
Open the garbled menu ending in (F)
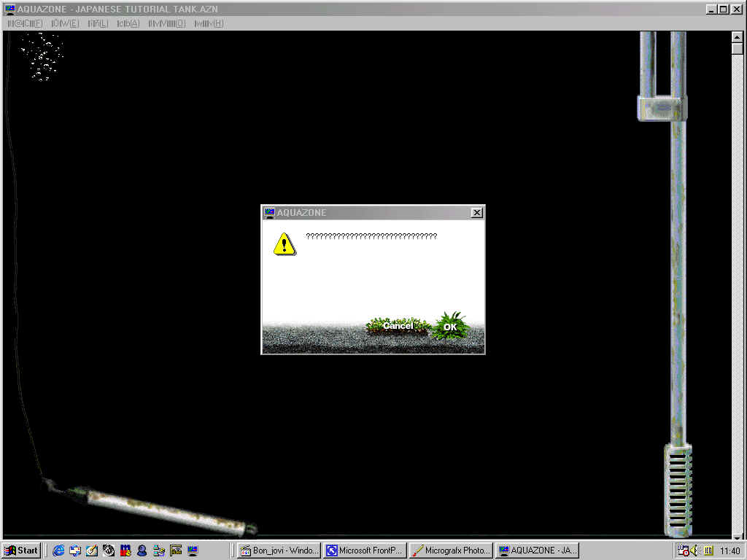point(26,23)
